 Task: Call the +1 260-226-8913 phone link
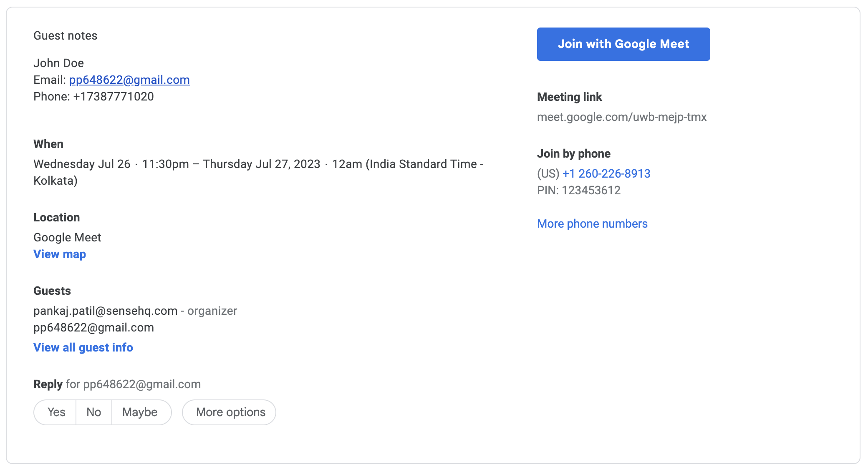tap(606, 173)
